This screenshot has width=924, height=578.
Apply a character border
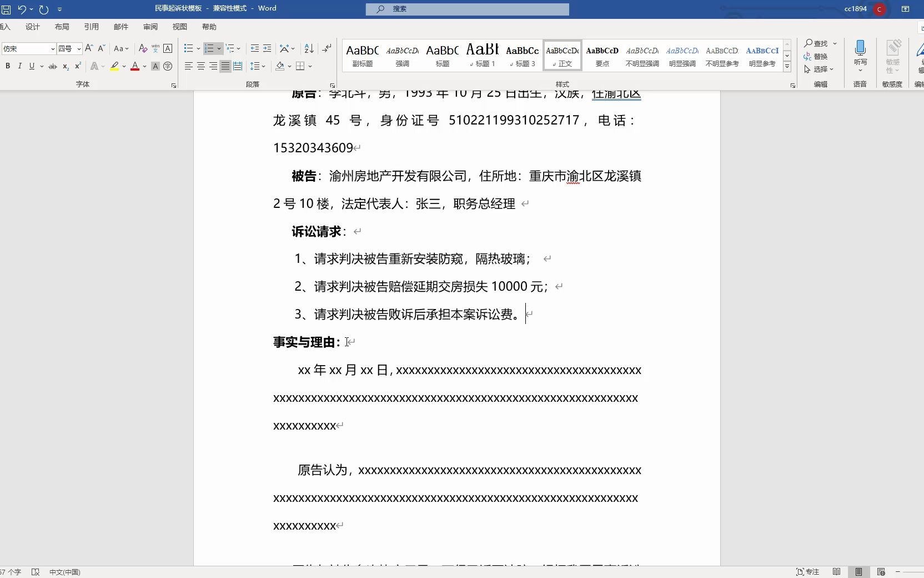click(168, 48)
